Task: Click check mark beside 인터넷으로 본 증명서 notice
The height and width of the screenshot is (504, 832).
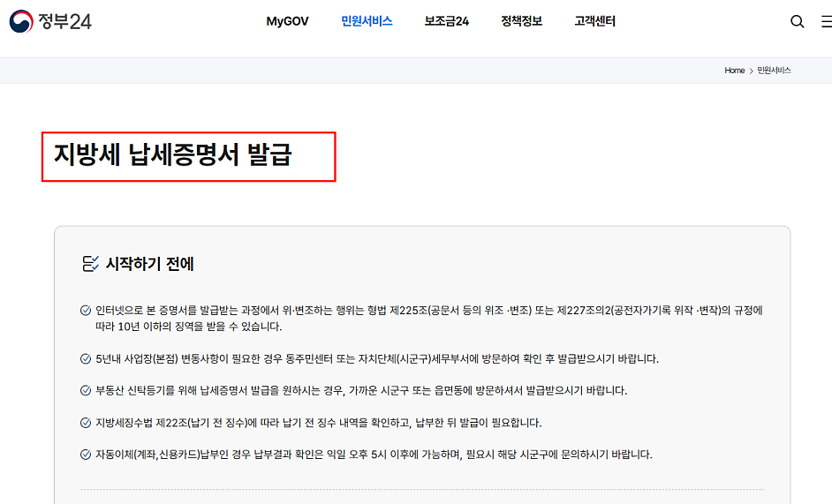Action: [x=86, y=311]
